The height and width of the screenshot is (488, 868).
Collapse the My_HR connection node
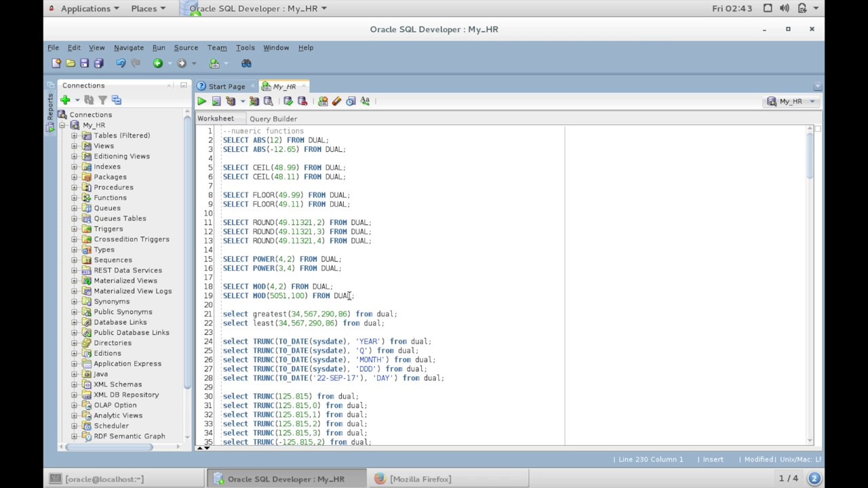point(62,125)
